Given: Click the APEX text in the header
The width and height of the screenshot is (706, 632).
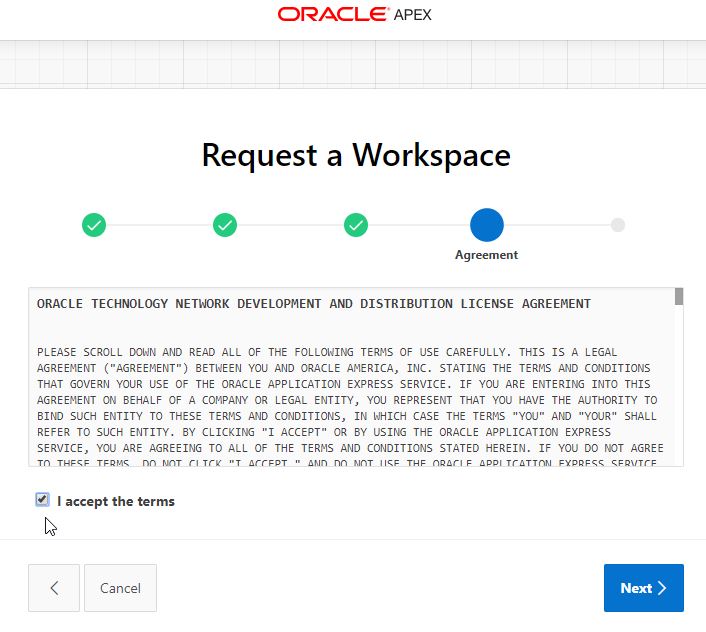Looking at the screenshot, I should coord(414,14).
